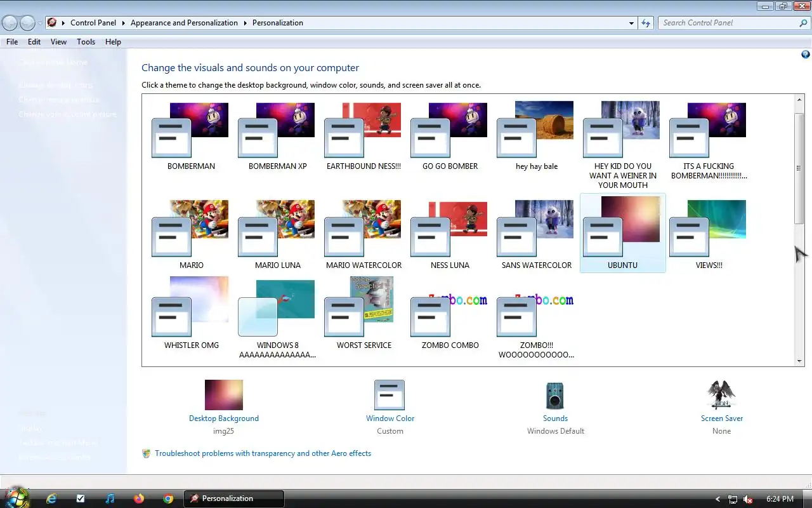This screenshot has height=508, width=812.
Task: Click the address bar refresh button
Action: pyautogui.click(x=646, y=23)
